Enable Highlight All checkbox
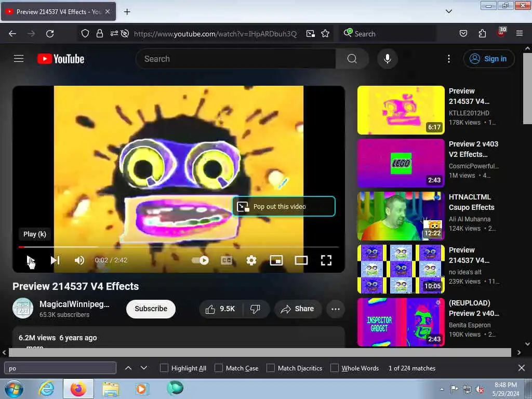 (x=164, y=368)
